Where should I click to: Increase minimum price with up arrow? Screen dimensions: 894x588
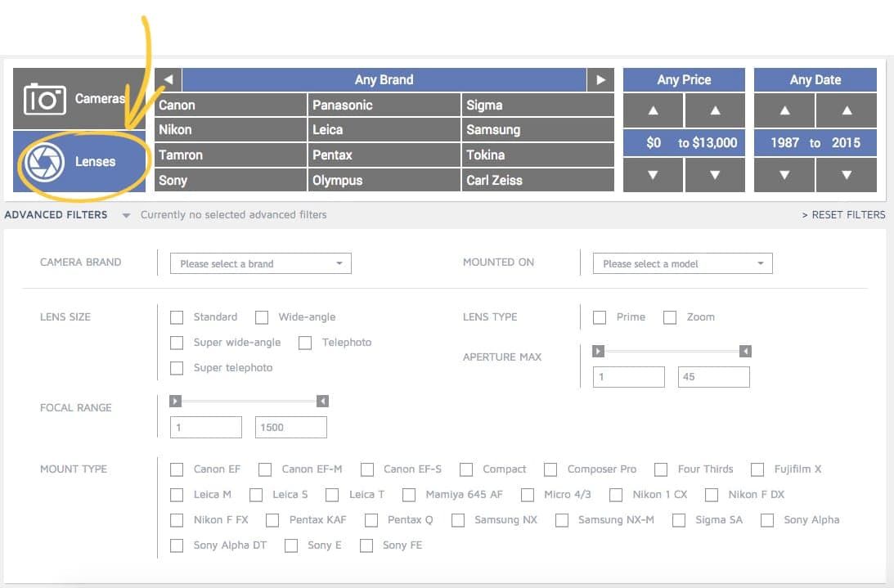[653, 110]
